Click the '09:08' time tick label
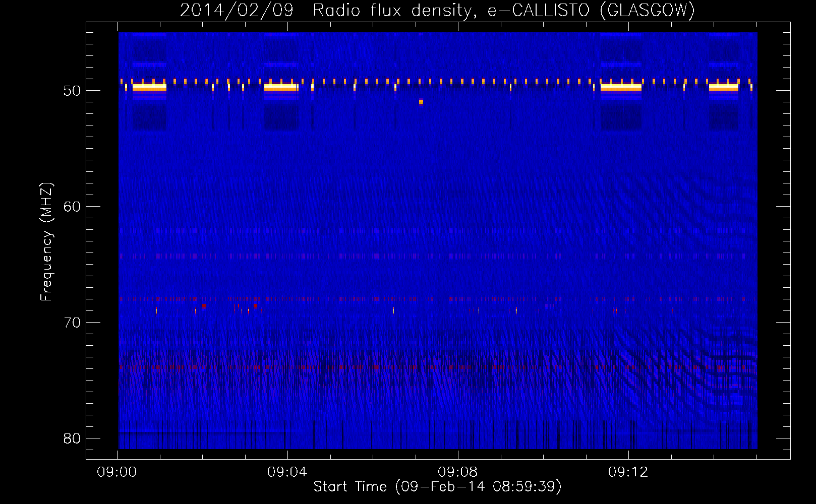Screen dimensions: 816x504 [x=458, y=472]
